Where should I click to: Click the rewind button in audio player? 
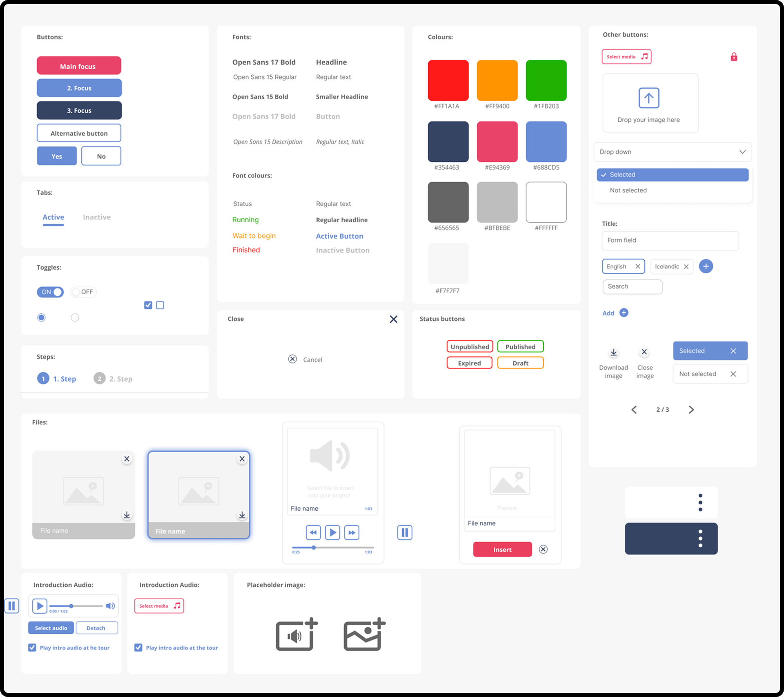313,532
